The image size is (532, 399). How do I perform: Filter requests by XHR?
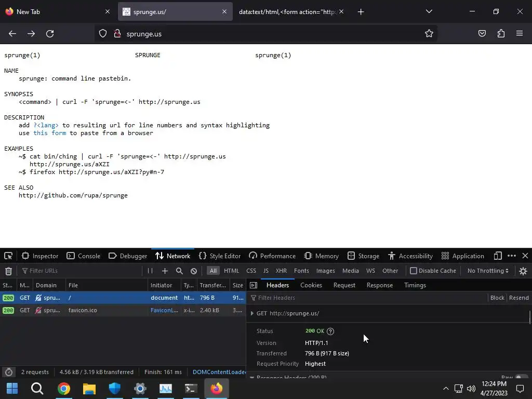pos(281,271)
